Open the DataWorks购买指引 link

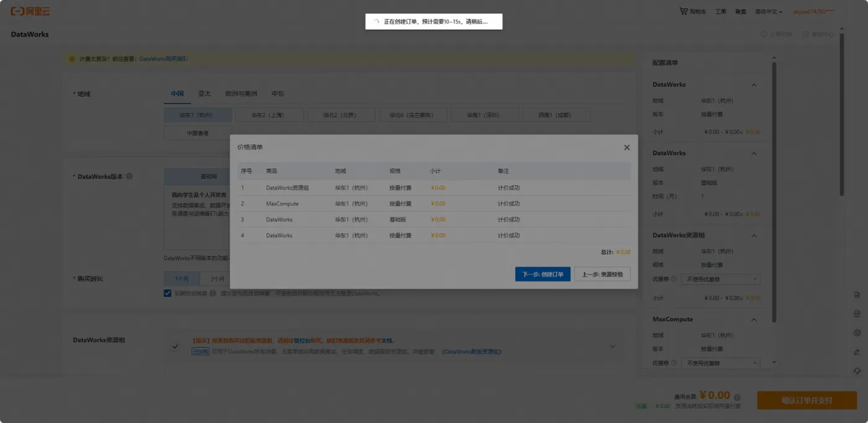point(163,59)
